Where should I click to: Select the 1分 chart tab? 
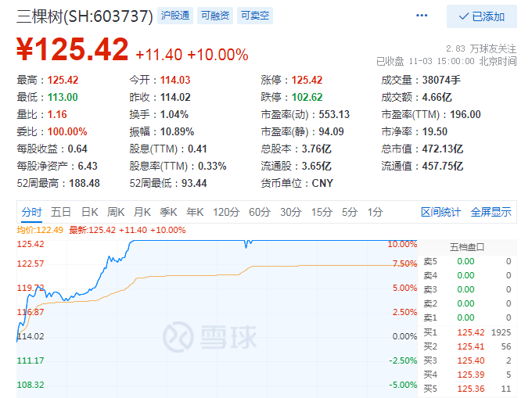coord(375,212)
